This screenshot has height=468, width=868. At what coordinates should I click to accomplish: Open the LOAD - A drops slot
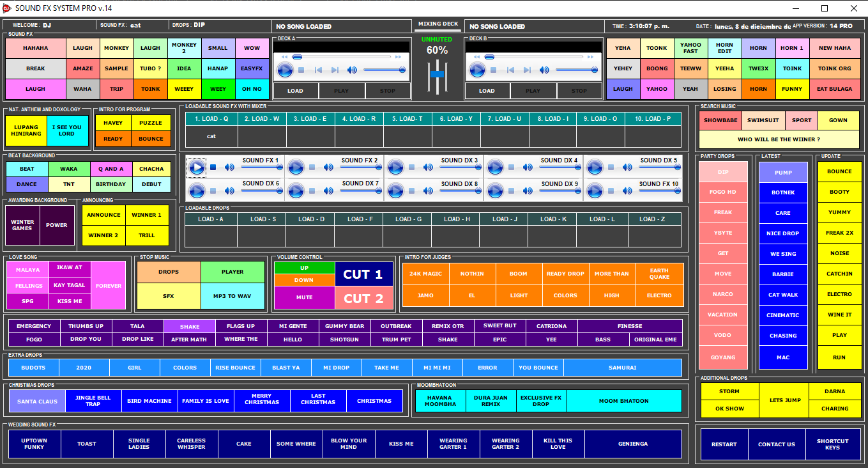pos(211,219)
